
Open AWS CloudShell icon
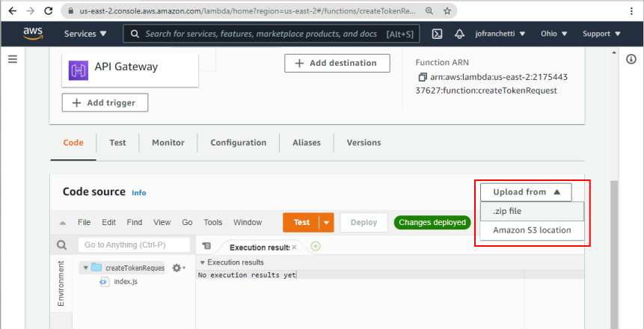437,34
